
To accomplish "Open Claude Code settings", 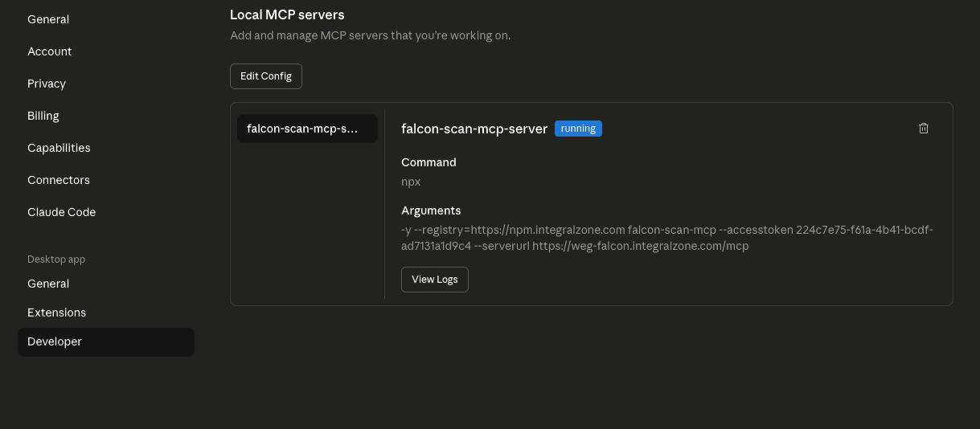I will (x=61, y=212).
